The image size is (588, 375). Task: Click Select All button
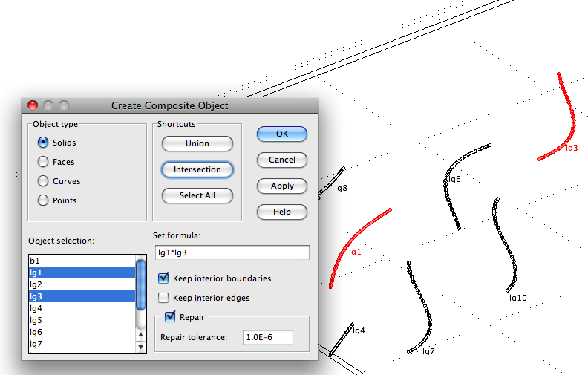click(197, 195)
